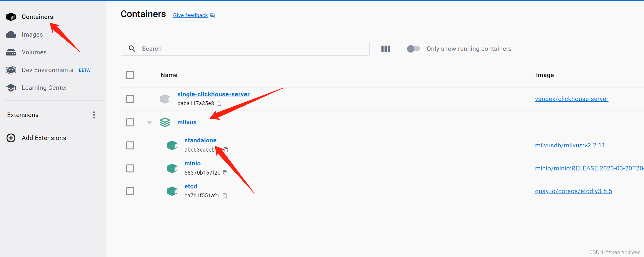The height and width of the screenshot is (257, 644).
Task: Open single-clickhouse-server container link
Action: 213,94
